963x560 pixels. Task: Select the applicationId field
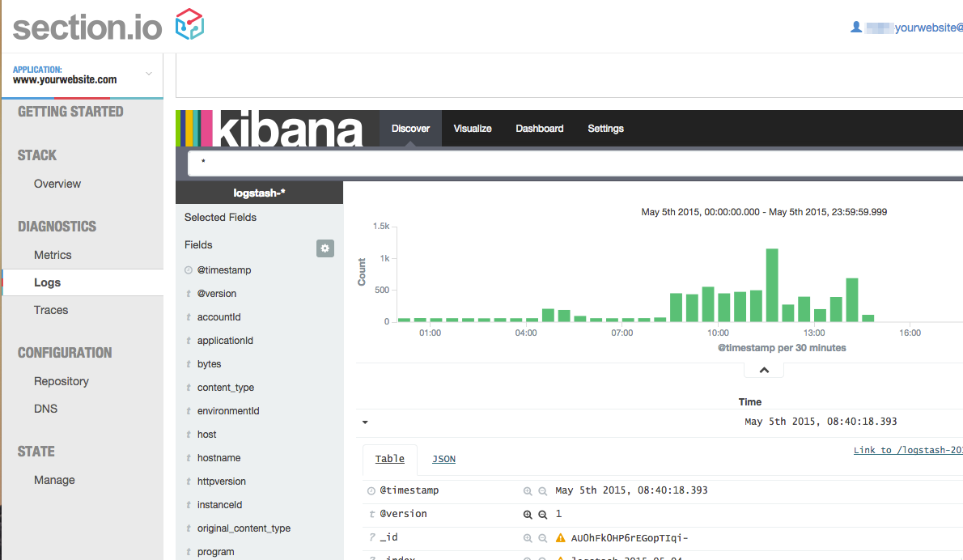[225, 340]
